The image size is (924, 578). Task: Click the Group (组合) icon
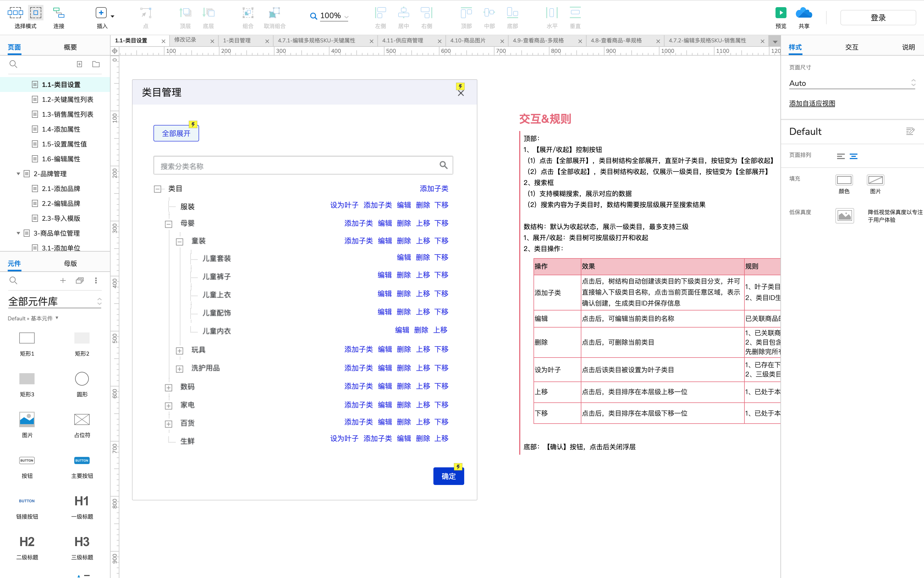[x=248, y=13]
